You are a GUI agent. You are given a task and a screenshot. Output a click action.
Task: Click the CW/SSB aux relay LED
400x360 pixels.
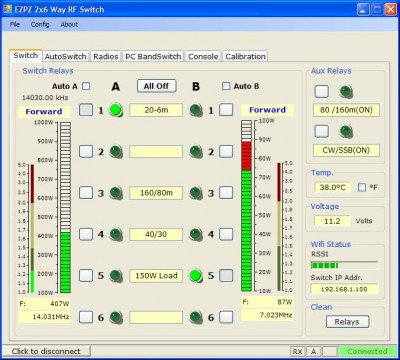346,132
